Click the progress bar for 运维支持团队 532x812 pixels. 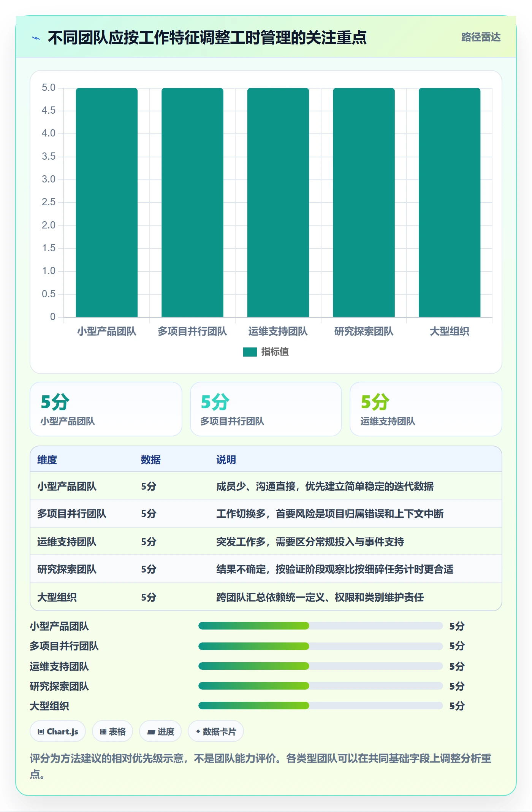point(320,666)
